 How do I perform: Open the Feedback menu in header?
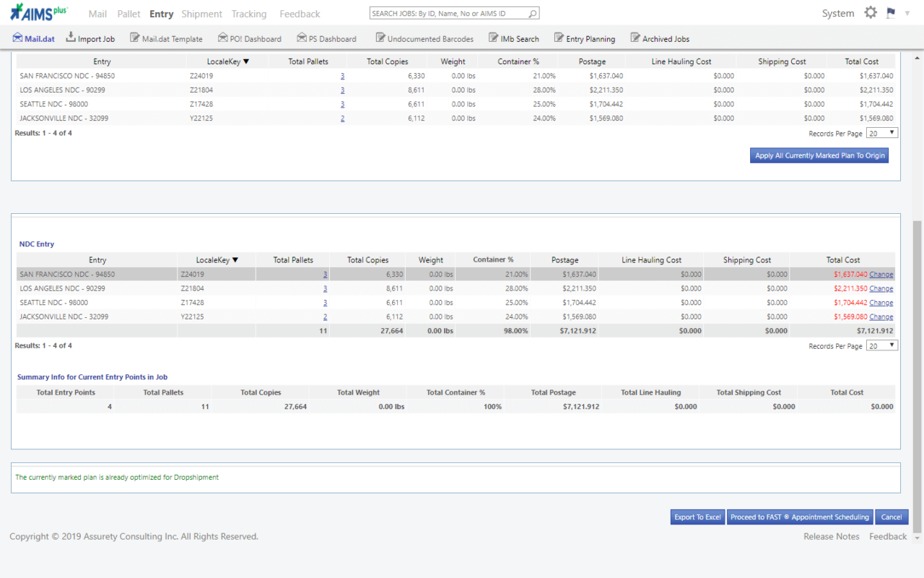point(300,14)
